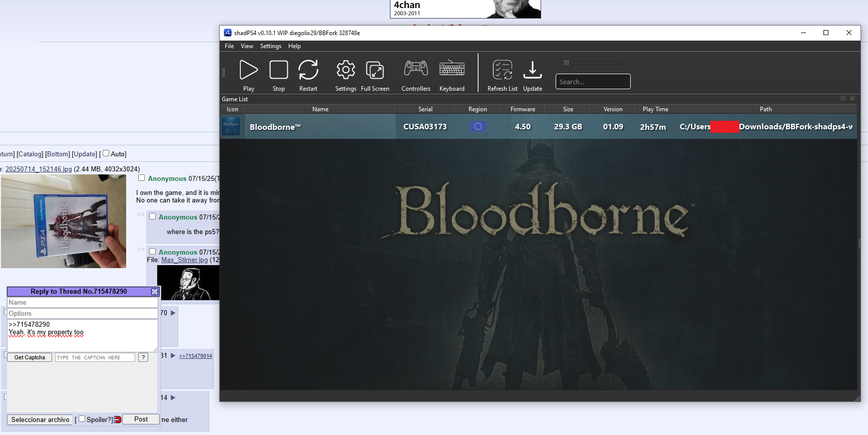Open the Catalog link on 4chan

30,154
